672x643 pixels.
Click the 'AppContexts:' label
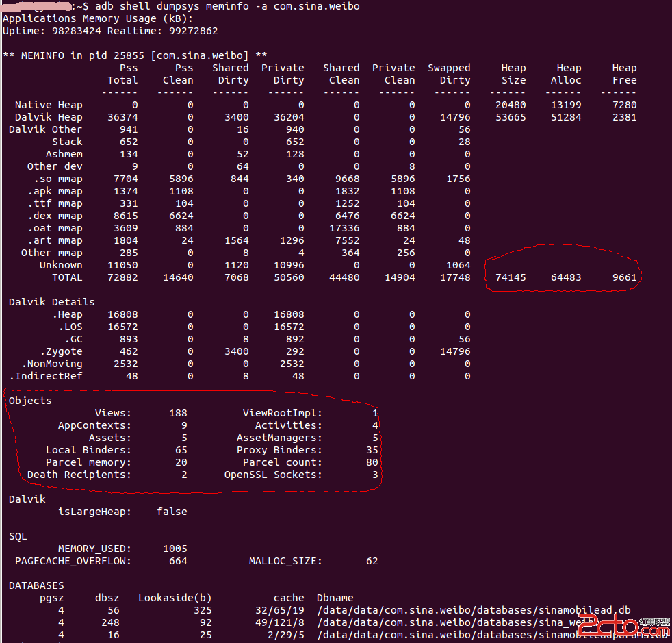pos(94,426)
